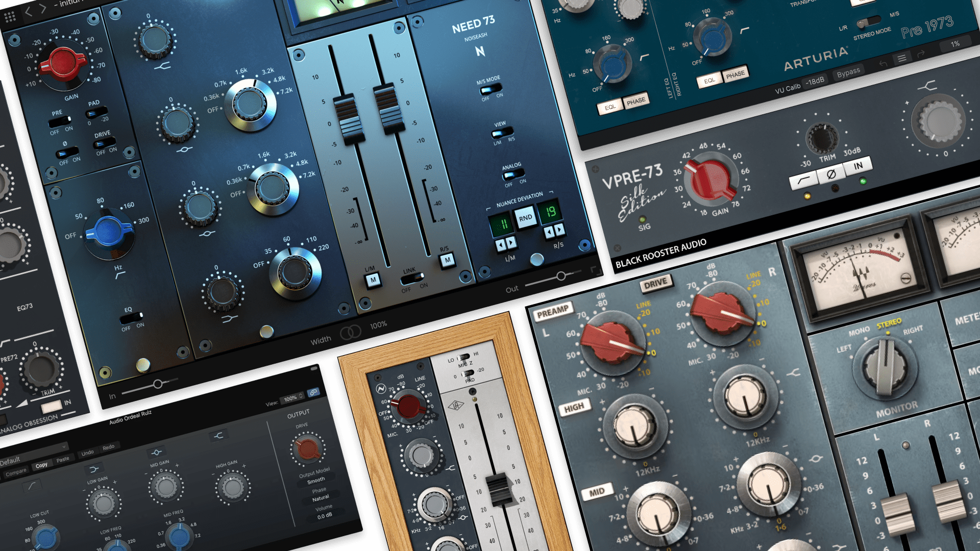
Task: Toggle the VIEW L/M R/S switch
Action: [502, 133]
